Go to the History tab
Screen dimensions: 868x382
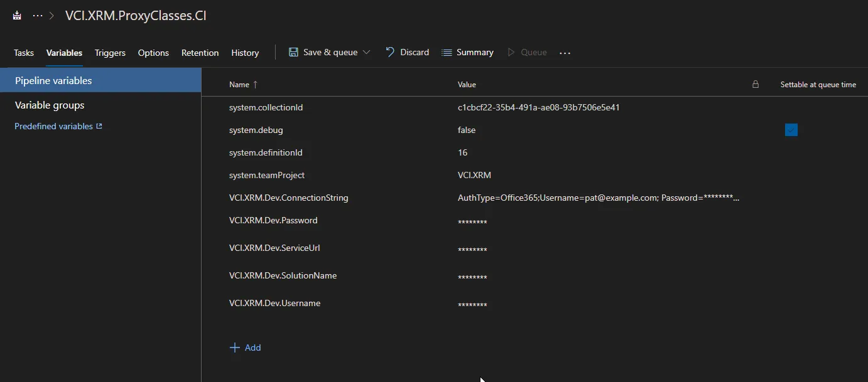tap(245, 53)
